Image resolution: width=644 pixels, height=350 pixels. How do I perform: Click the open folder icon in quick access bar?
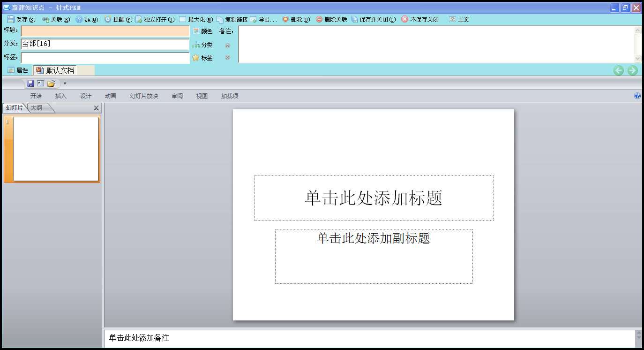(x=51, y=84)
